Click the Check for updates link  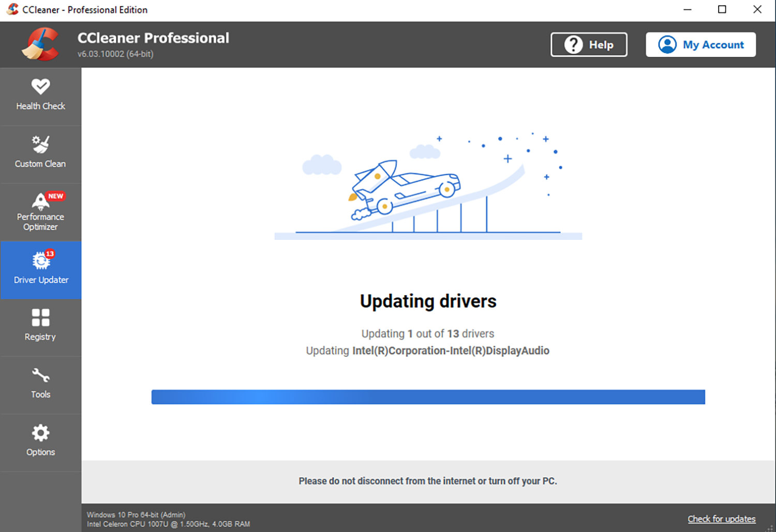pyautogui.click(x=721, y=519)
